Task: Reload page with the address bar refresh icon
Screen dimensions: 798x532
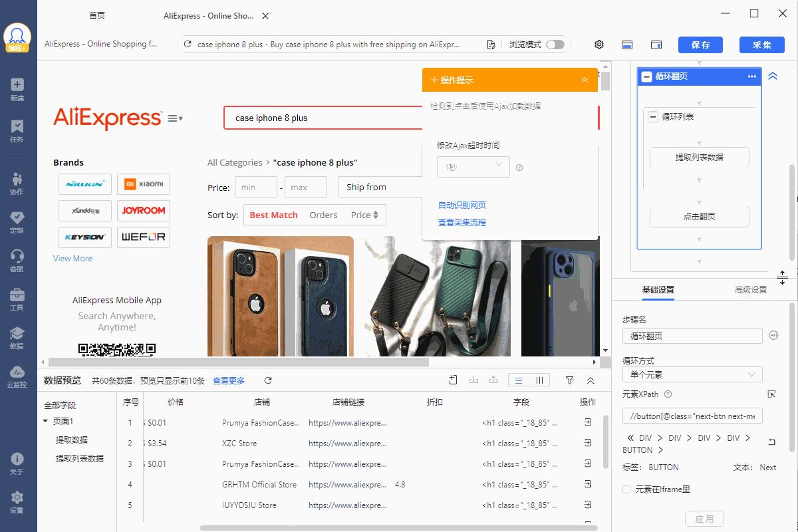Action: coord(188,45)
